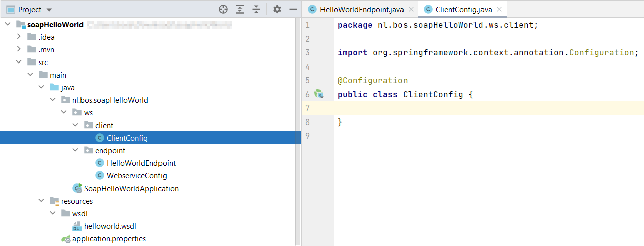Expand the .mvn folder
Image resolution: width=644 pixels, height=246 pixels.
pyautogui.click(x=19, y=49)
